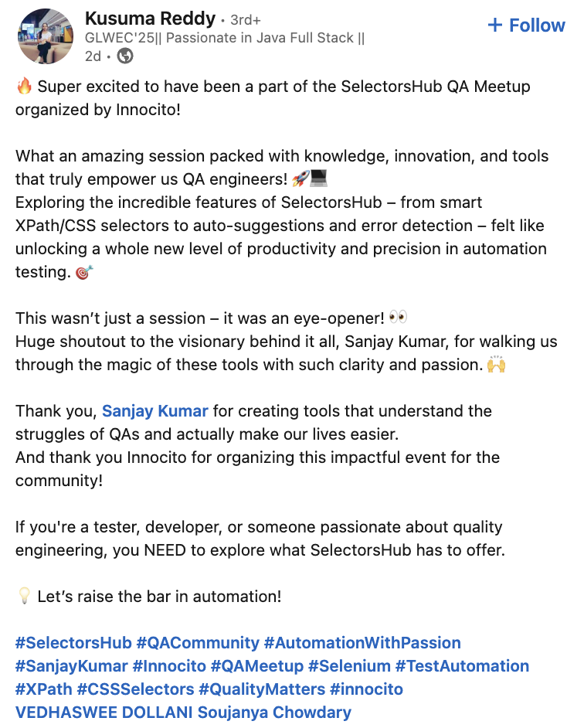Select the #AutomationWithPassion hashtag
Image resolution: width=584 pixels, height=728 pixels.
point(362,643)
